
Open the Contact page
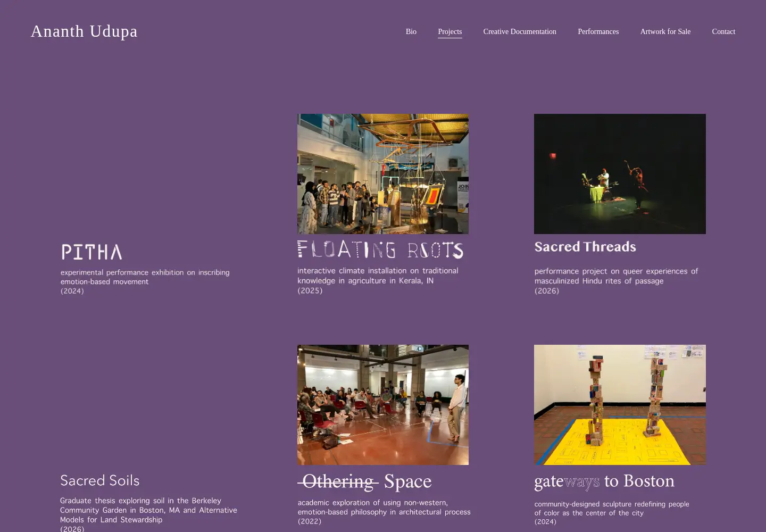point(723,32)
